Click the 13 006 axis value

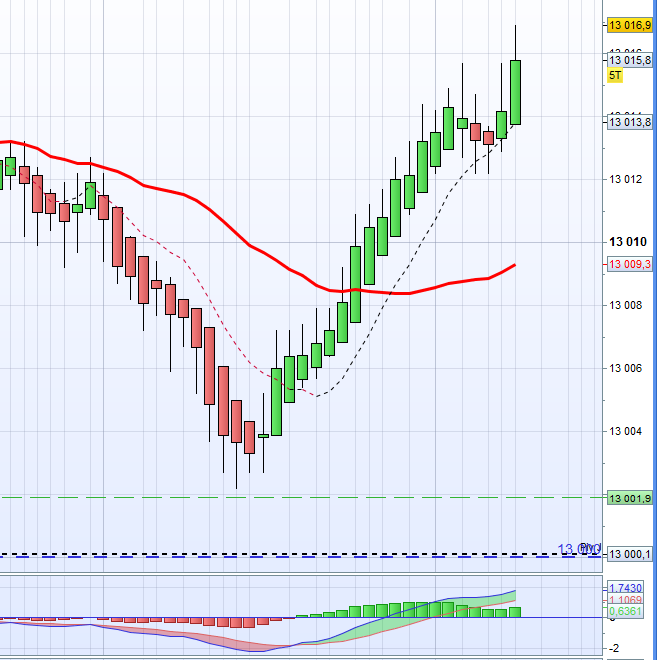pos(625,368)
